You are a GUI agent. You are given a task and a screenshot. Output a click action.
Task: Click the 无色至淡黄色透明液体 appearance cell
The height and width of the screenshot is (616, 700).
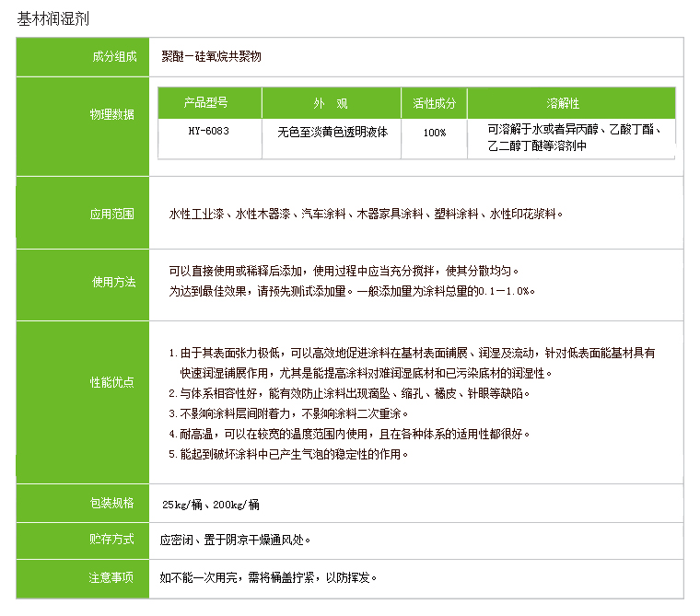click(332, 132)
